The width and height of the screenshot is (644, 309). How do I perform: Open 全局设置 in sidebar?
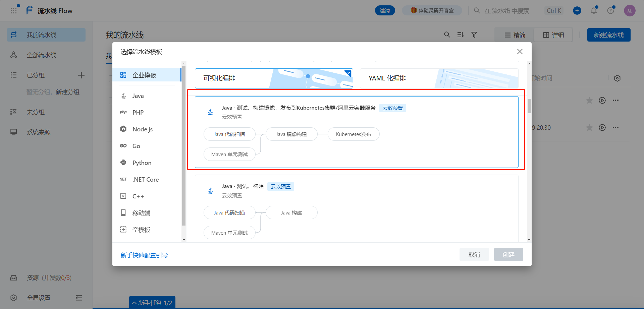click(39, 298)
